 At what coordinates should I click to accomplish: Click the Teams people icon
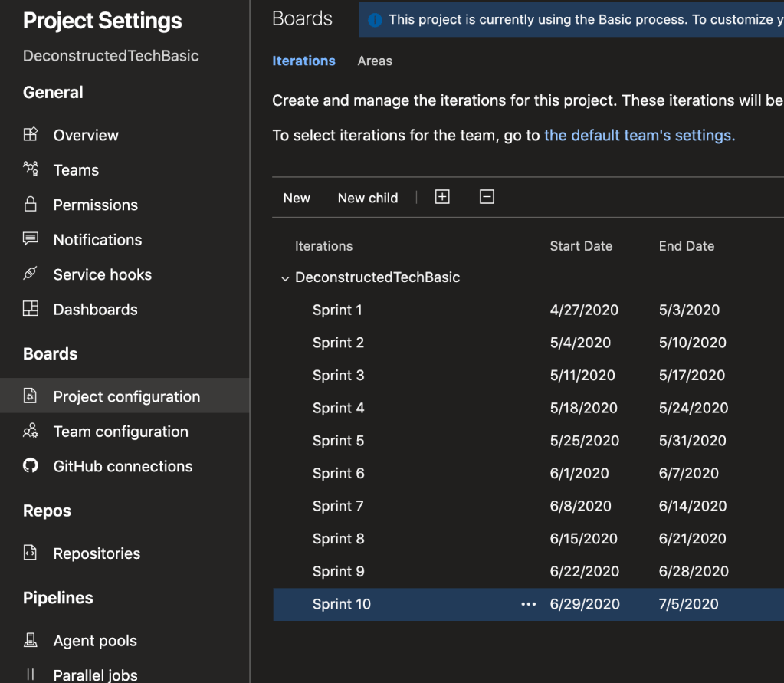[31, 169]
